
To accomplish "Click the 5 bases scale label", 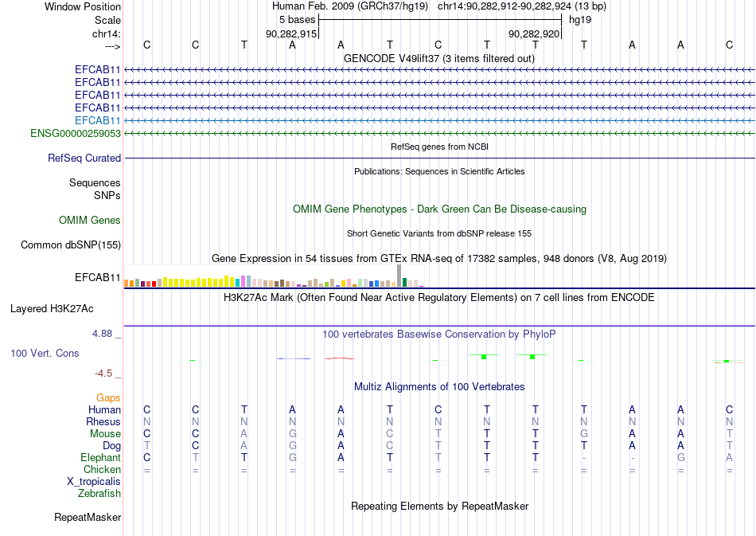I will click(x=297, y=20).
